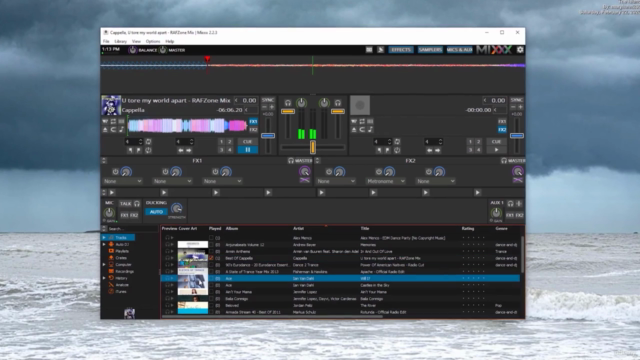
Task: Open FX1 second effect dropdown
Action: 172,181
